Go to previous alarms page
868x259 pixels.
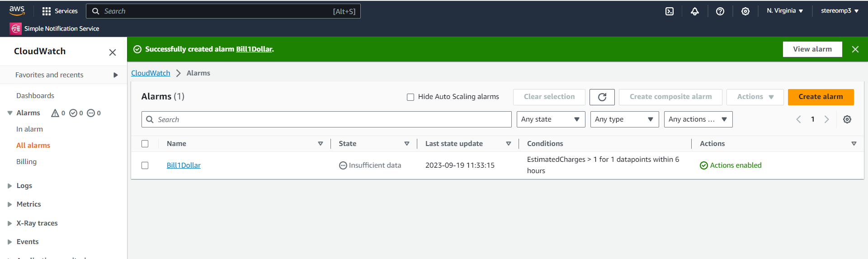pyautogui.click(x=798, y=119)
